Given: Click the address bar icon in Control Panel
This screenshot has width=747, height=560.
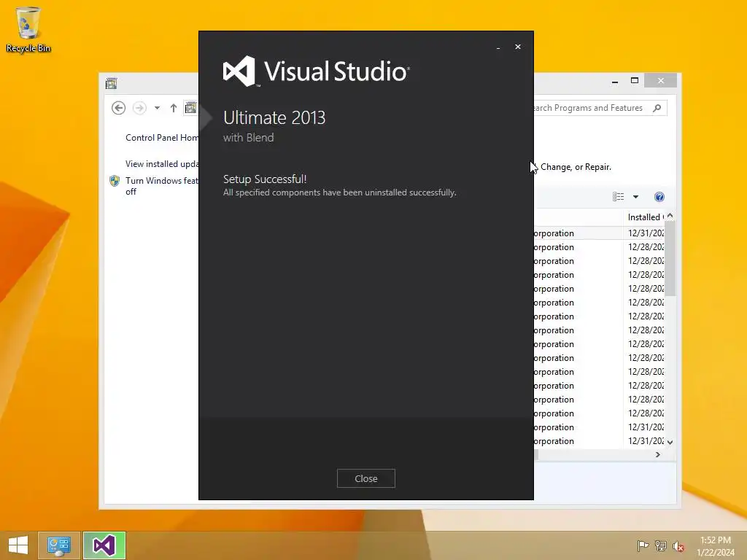Looking at the screenshot, I should click(x=190, y=108).
